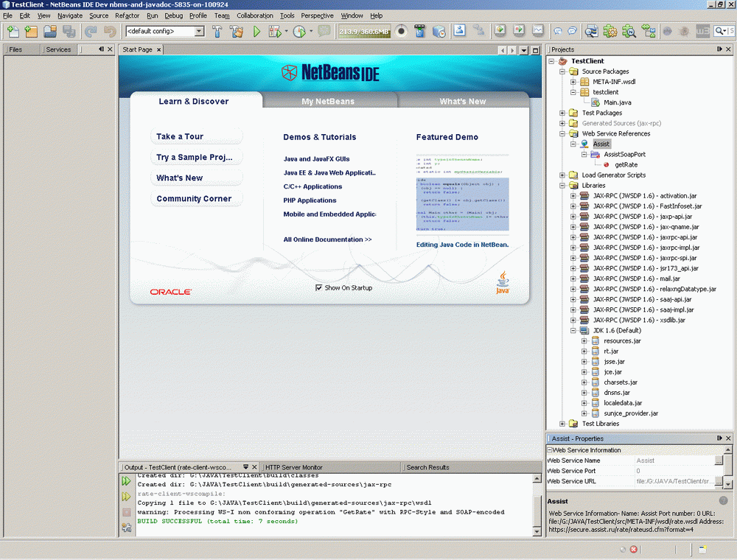Click the getRate operation icon
The width and height of the screenshot is (737, 560).
[x=607, y=165]
